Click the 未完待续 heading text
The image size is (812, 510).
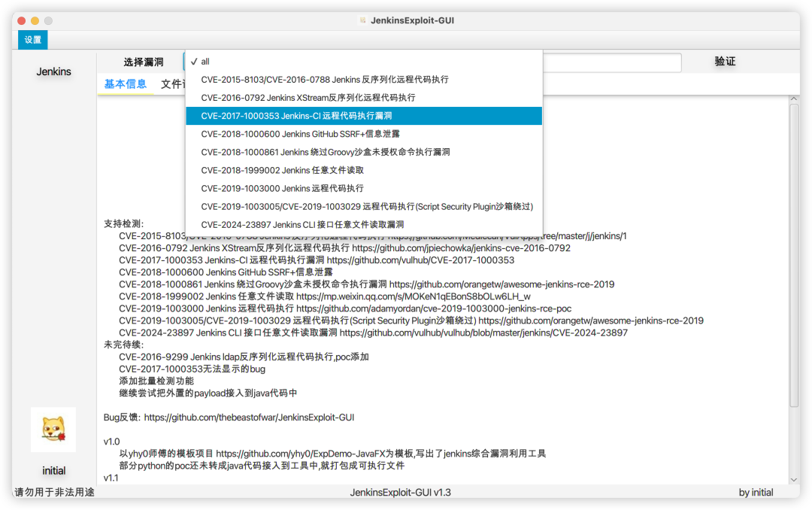pos(124,345)
